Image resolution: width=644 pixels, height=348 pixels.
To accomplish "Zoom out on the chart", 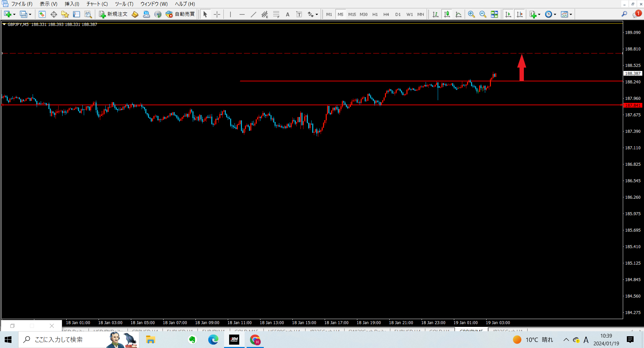I will 483,14.
